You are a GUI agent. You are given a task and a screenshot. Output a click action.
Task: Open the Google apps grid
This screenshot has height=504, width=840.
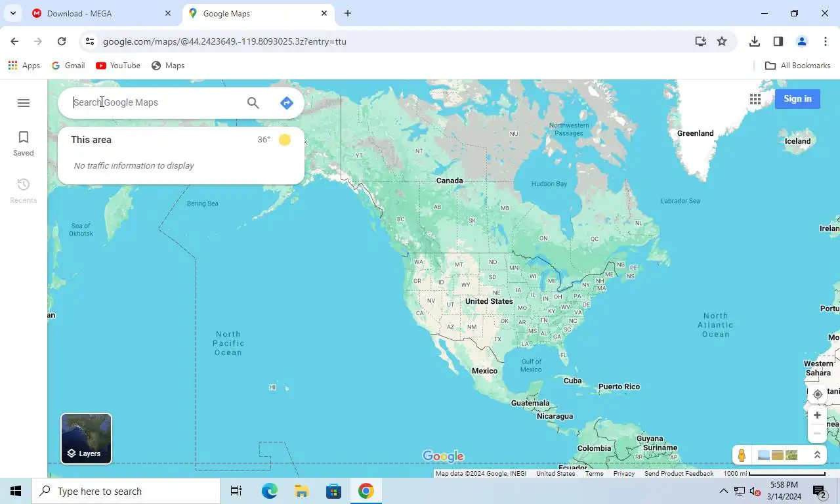[x=755, y=99]
